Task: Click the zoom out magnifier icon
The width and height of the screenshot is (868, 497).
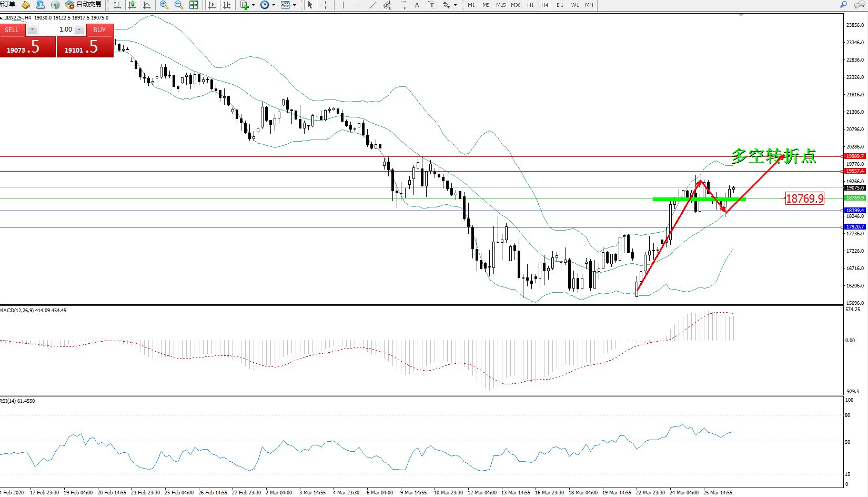Action: 179,5
